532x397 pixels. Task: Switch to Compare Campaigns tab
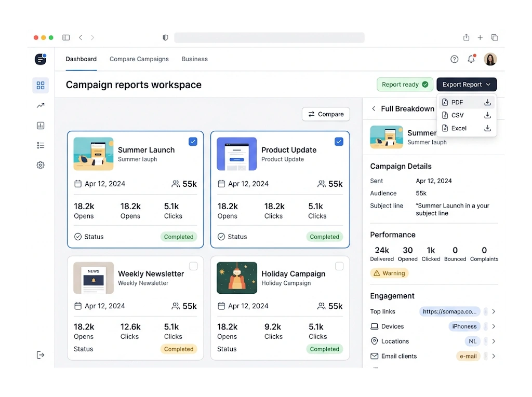tap(139, 59)
